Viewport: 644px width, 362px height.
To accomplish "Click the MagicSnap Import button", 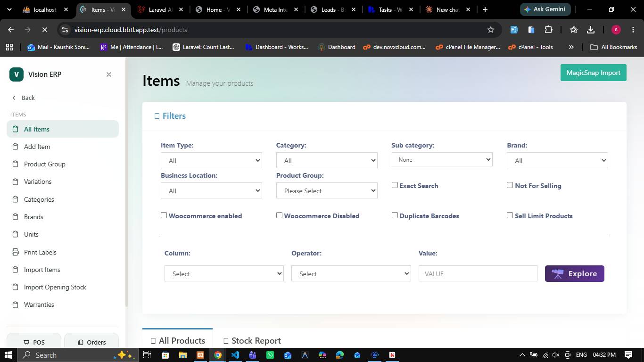I will click(x=593, y=73).
